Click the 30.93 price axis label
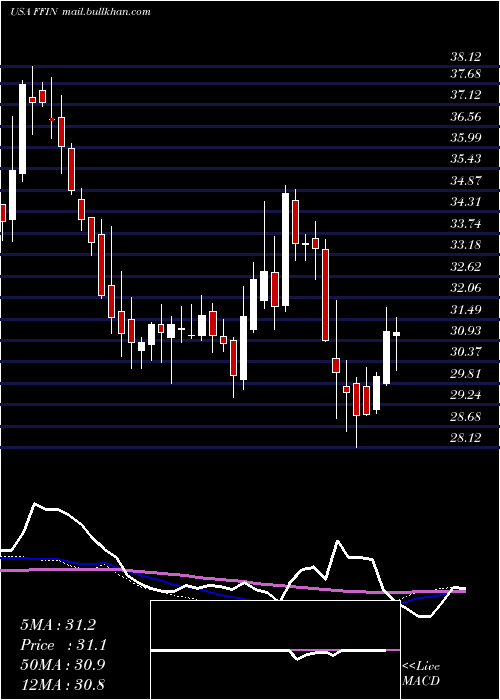Viewport: 500px width, 700px height. click(x=466, y=330)
